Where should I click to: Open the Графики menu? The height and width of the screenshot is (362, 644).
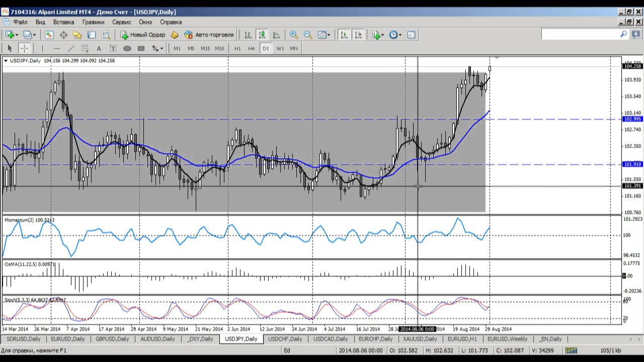pyautogui.click(x=94, y=22)
